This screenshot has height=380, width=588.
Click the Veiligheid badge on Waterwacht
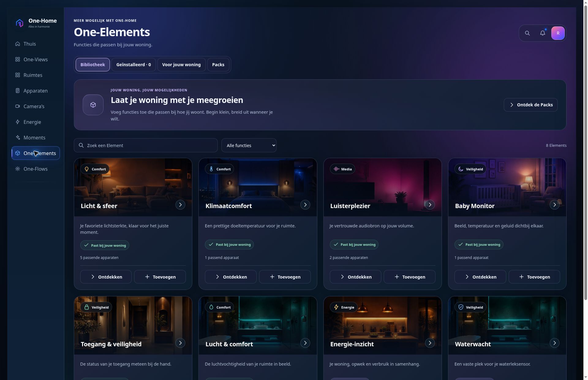coord(470,307)
